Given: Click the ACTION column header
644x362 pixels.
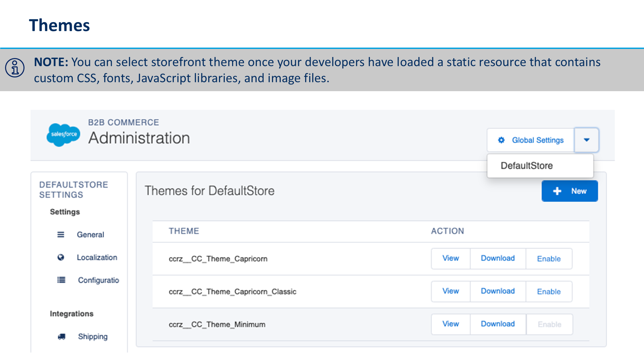Looking at the screenshot, I should pyautogui.click(x=447, y=231).
